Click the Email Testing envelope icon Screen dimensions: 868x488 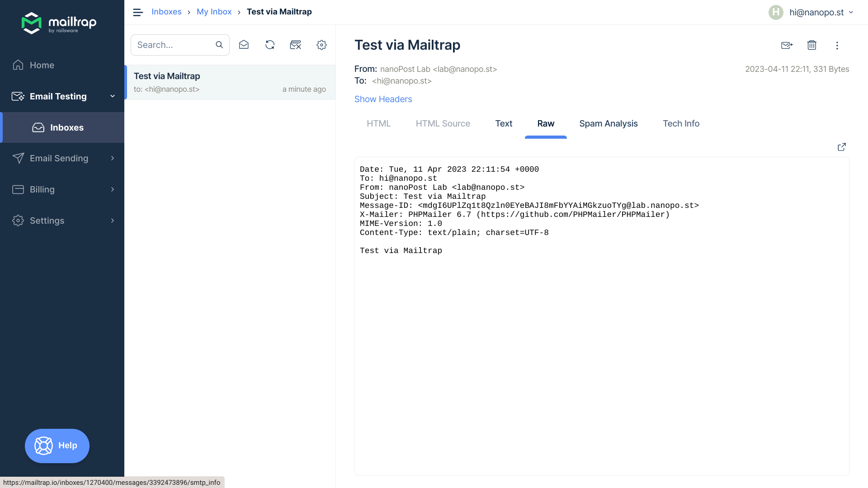[18, 96]
